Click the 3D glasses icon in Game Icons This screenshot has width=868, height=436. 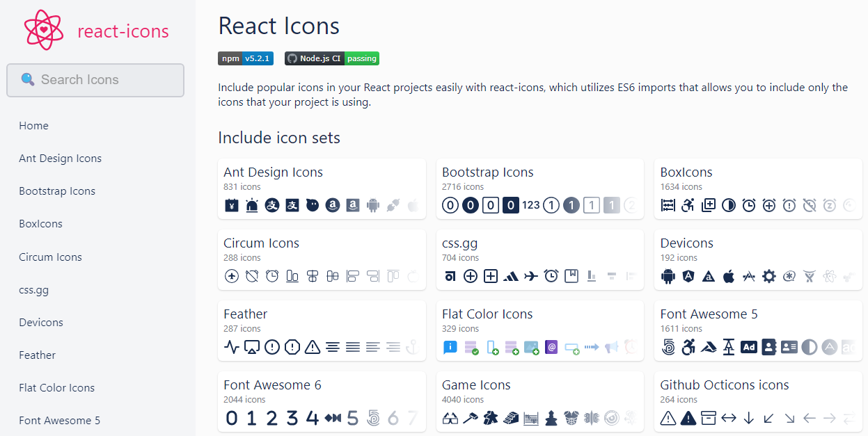(x=450, y=418)
